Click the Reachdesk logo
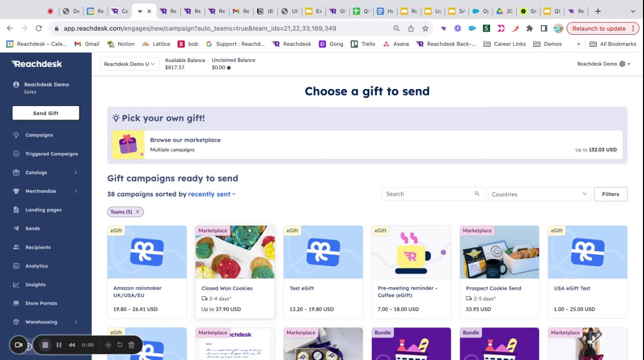The width and height of the screenshot is (644, 360). tap(37, 64)
